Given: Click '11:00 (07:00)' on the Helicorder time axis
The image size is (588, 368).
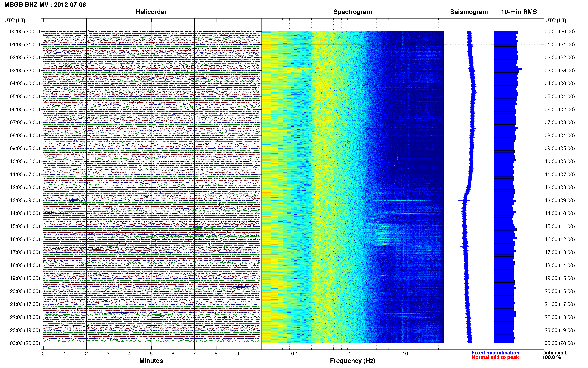Looking at the screenshot, I should coord(25,174).
